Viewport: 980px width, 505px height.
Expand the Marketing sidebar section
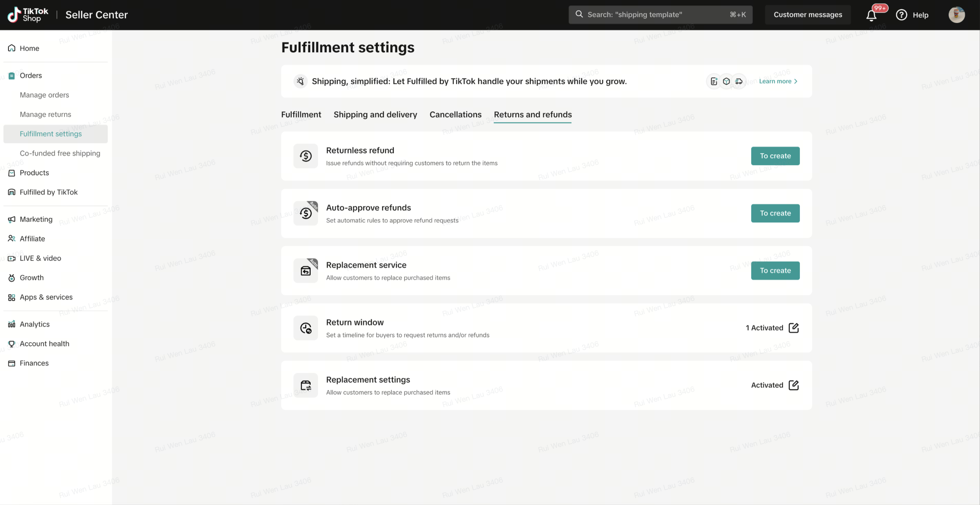coord(36,219)
